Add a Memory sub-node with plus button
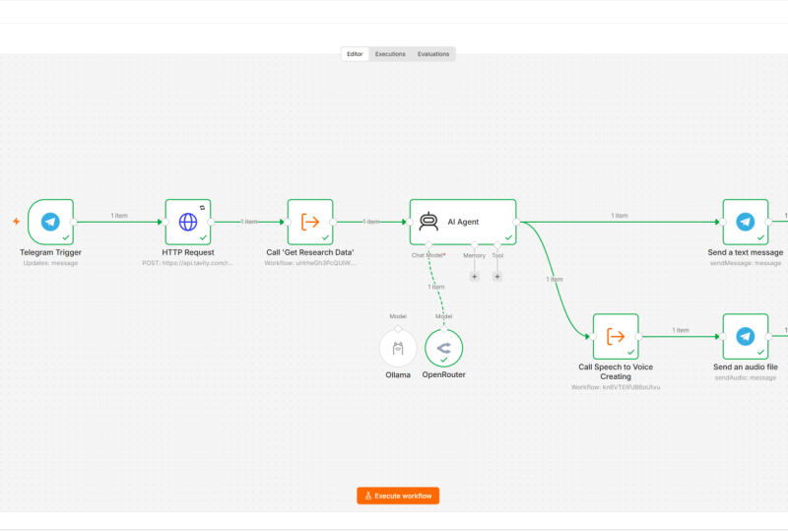This screenshot has height=532, width=788. coord(475,277)
